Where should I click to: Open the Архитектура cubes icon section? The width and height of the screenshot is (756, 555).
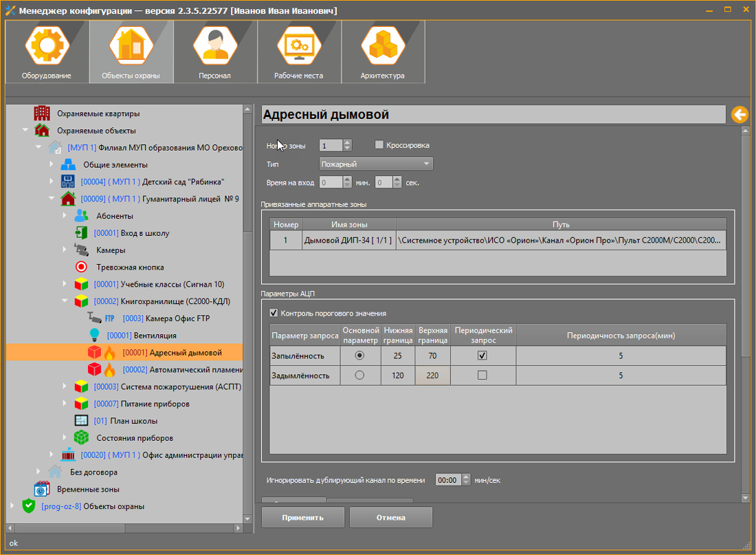point(382,48)
